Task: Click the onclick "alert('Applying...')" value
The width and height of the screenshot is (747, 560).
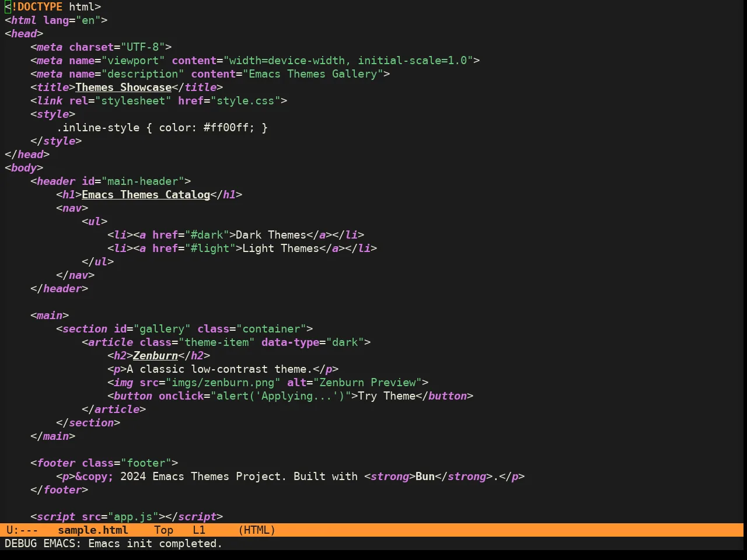Action: pyautogui.click(x=281, y=396)
